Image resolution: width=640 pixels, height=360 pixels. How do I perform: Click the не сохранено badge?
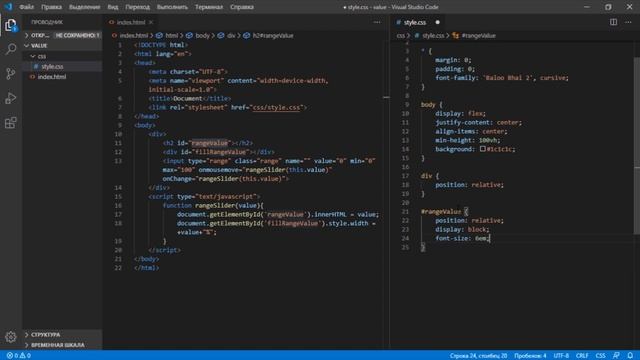coord(77,36)
